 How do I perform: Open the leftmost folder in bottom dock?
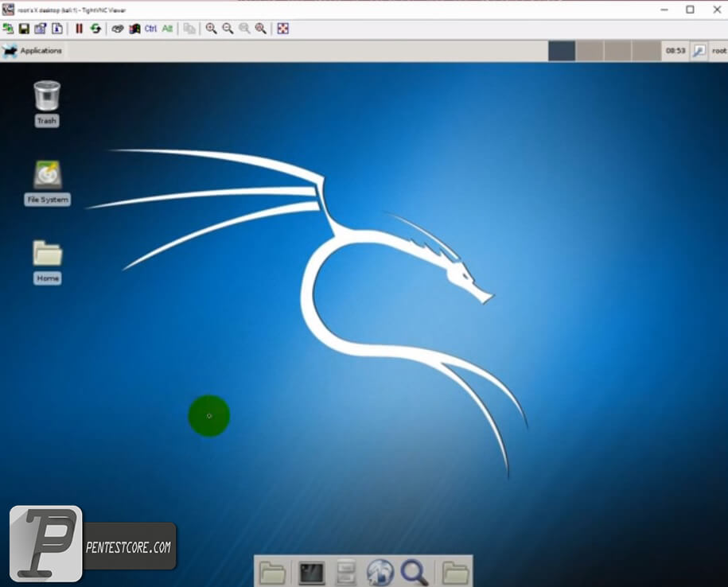tap(273, 572)
